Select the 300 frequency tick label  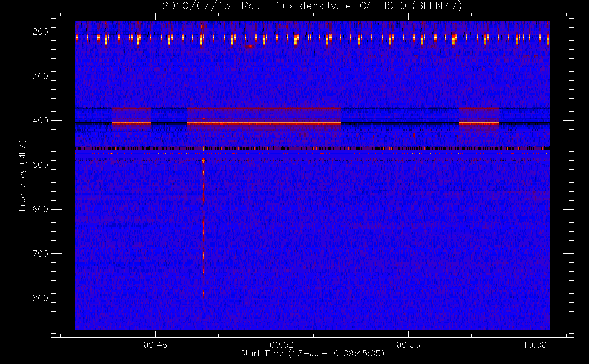pyautogui.click(x=40, y=76)
